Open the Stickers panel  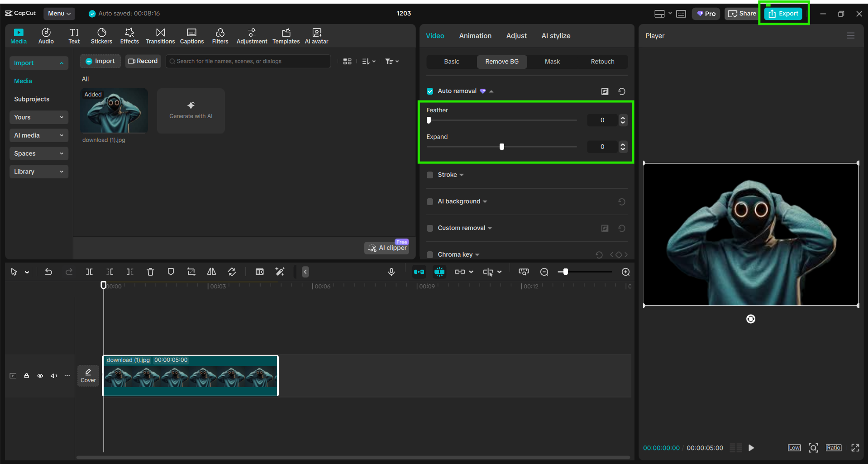(x=101, y=36)
